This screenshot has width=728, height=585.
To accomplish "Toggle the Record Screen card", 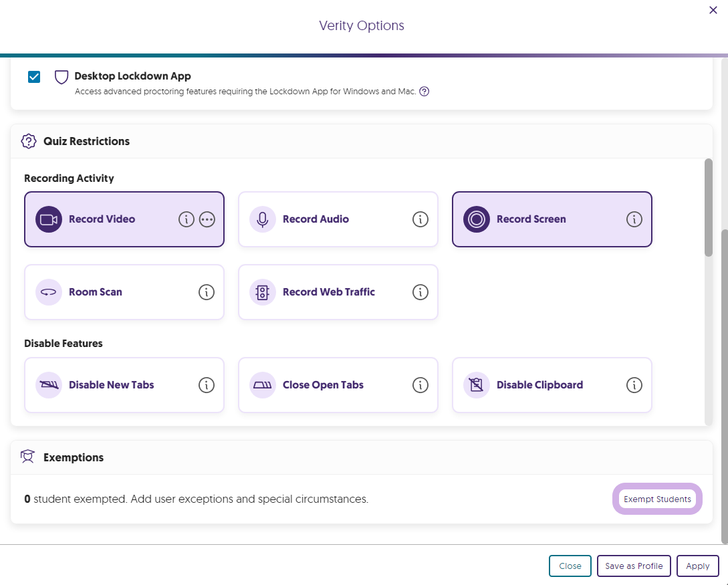I will [552, 219].
